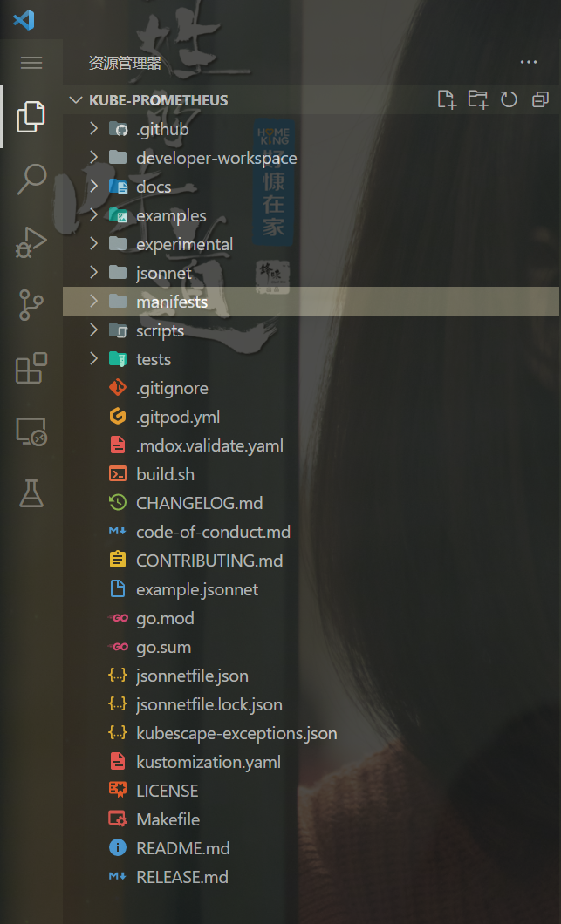Screen dimensions: 561x924
Task: Open the Makefile file name
Action: coord(168,819)
